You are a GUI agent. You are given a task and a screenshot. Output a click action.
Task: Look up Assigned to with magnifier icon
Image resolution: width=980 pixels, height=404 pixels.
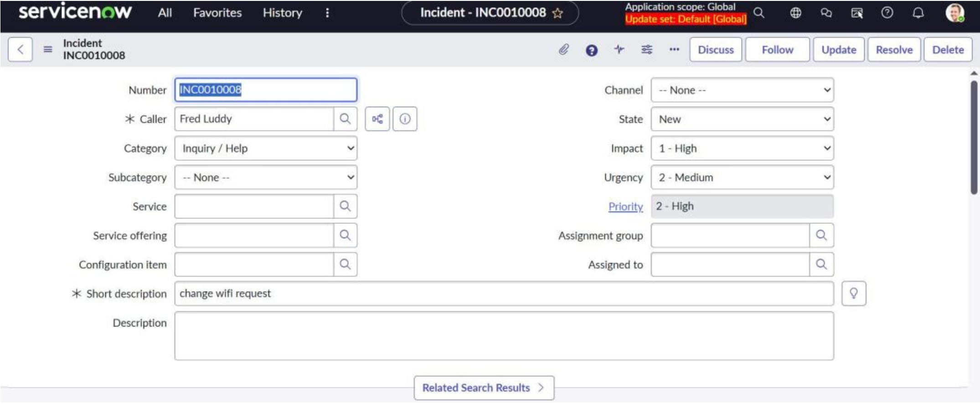[x=821, y=264]
